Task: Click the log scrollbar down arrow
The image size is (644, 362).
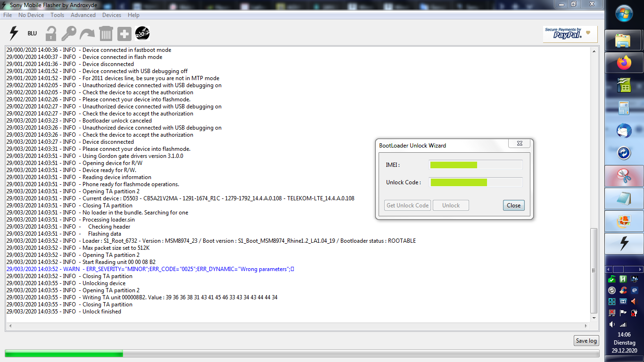Action: 594,319
